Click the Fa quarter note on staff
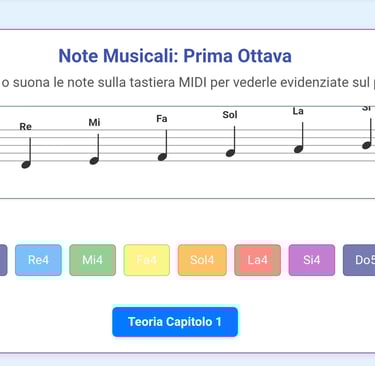The width and height of the screenshot is (375, 366). [x=163, y=145]
